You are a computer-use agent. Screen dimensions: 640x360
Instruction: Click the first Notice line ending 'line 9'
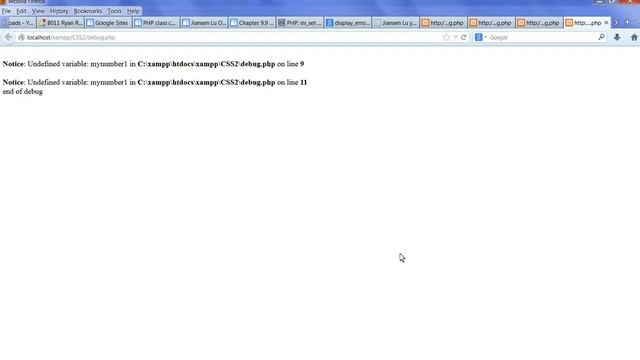click(153, 64)
